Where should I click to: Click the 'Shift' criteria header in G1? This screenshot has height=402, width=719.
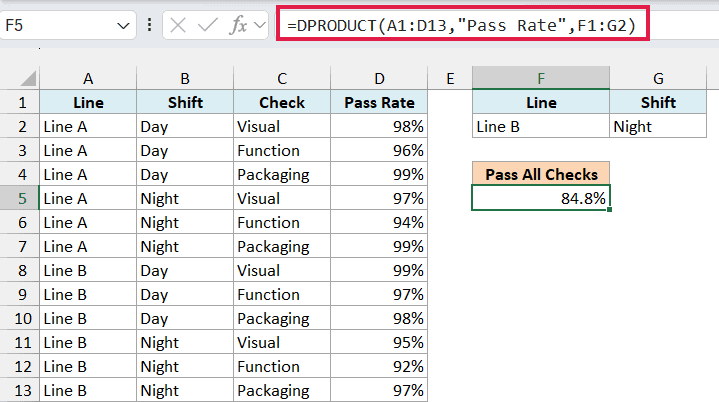(658, 102)
